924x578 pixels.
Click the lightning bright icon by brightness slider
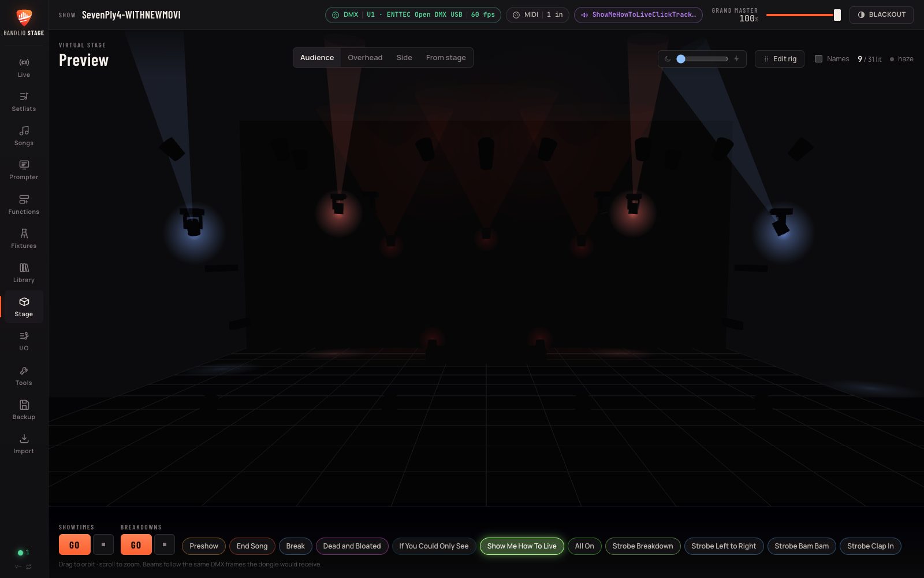(736, 59)
